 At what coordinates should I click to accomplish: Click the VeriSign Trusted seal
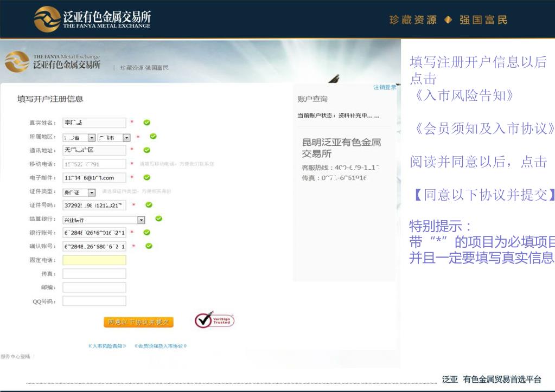click(214, 320)
